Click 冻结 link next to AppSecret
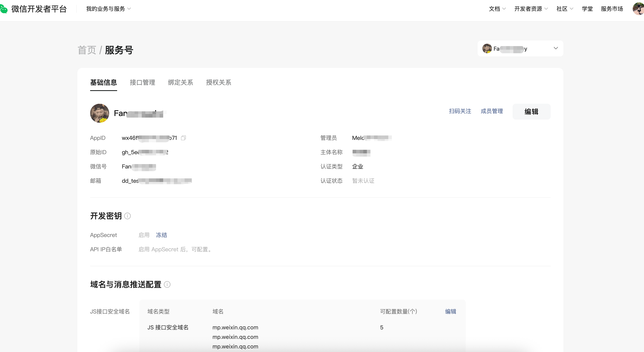 point(161,235)
